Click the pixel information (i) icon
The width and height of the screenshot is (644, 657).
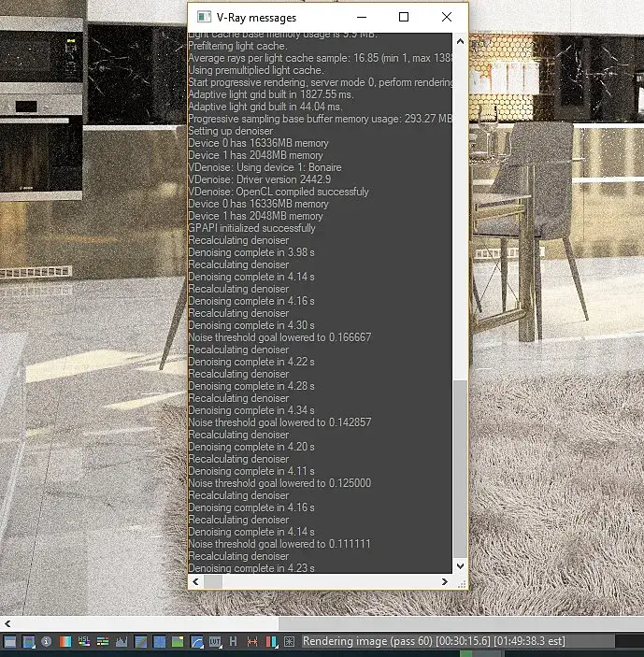(47, 641)
